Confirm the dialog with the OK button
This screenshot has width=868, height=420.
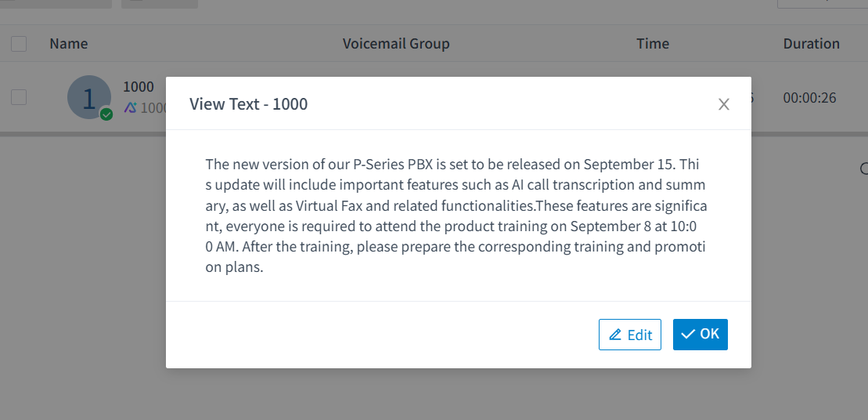701,335
